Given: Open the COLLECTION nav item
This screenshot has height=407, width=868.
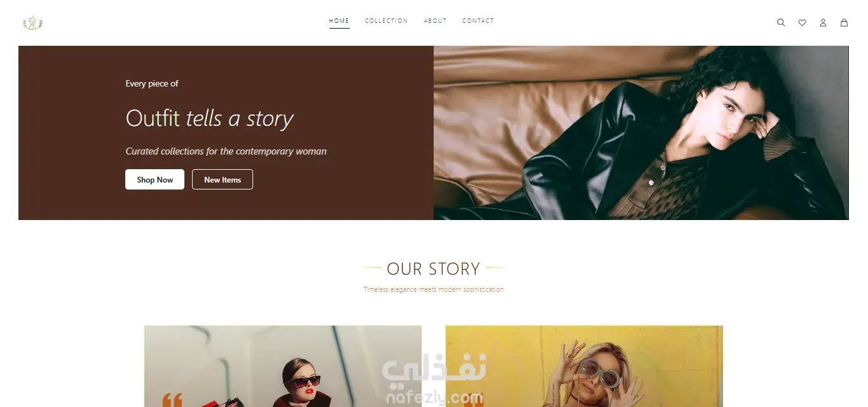Looking at the screenshot, I should [386, 21].
